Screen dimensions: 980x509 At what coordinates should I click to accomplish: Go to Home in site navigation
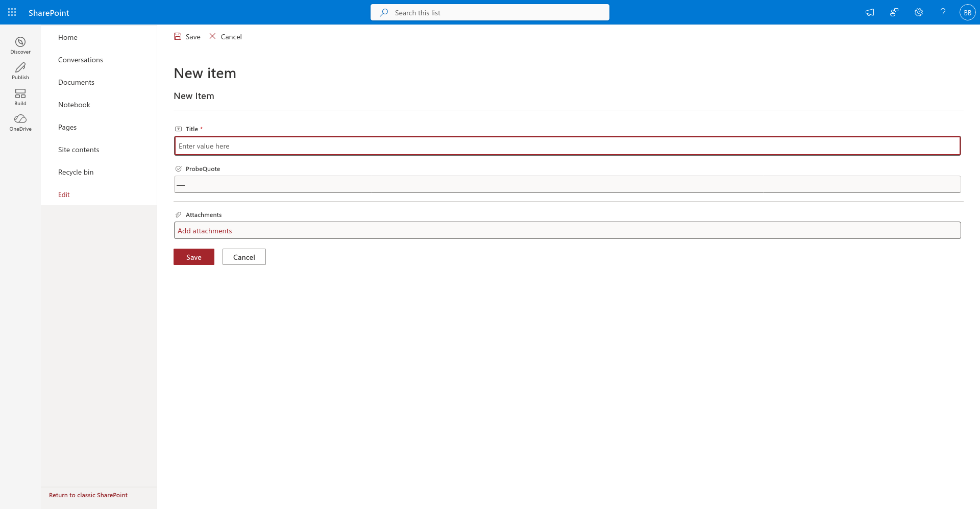click(68, 37)
